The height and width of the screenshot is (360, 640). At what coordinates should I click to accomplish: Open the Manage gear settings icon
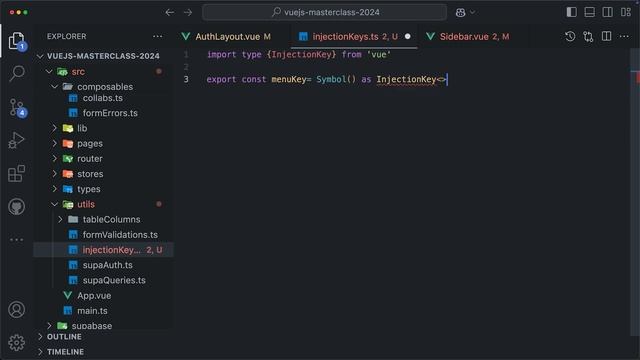click(x=16, y=343)
